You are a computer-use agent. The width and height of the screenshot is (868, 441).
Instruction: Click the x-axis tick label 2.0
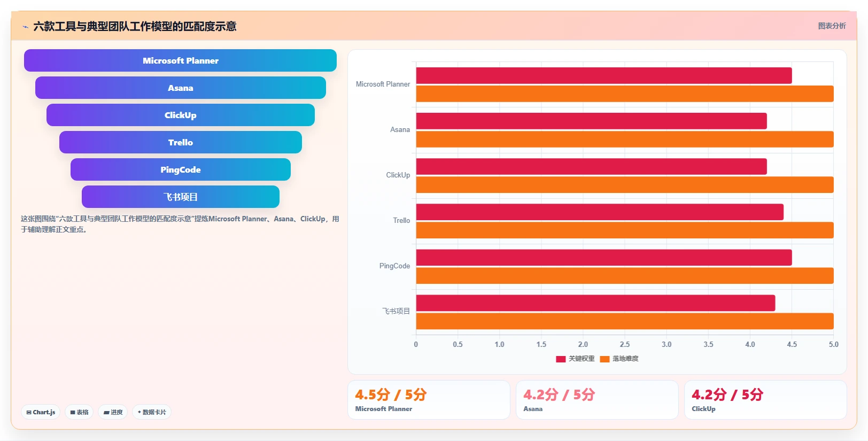[583, 345]
